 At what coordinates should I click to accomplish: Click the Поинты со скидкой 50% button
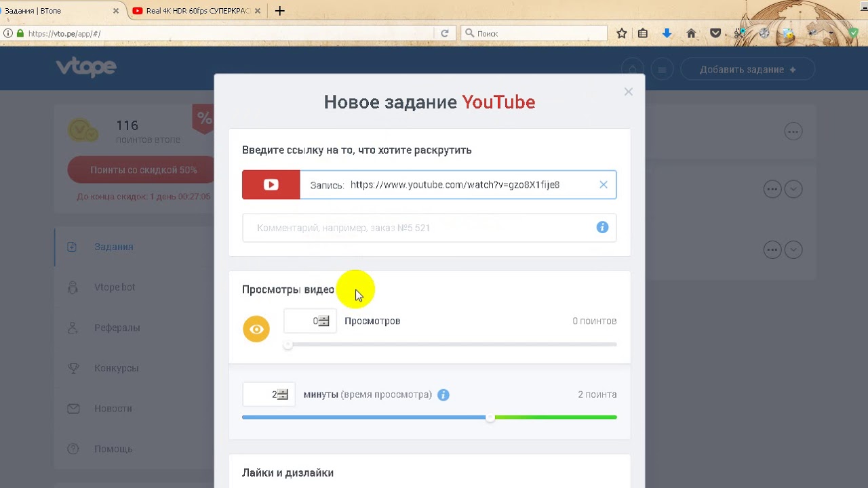click(140, 170)
